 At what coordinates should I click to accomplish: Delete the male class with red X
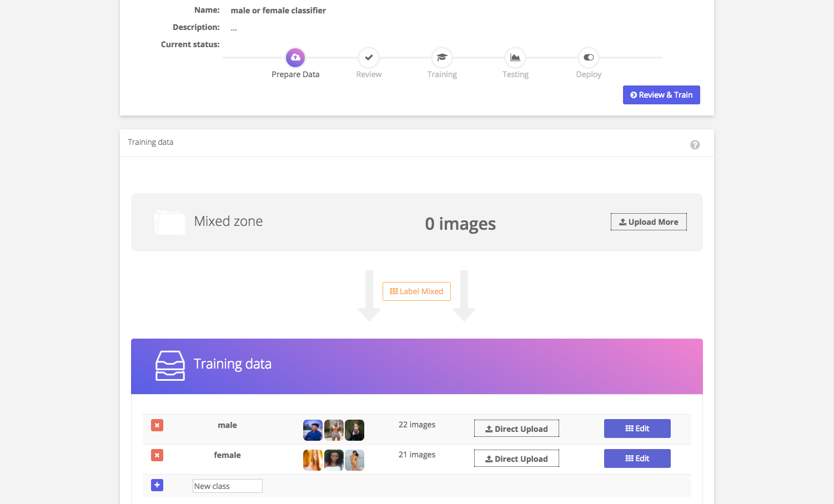click(157, 425)
